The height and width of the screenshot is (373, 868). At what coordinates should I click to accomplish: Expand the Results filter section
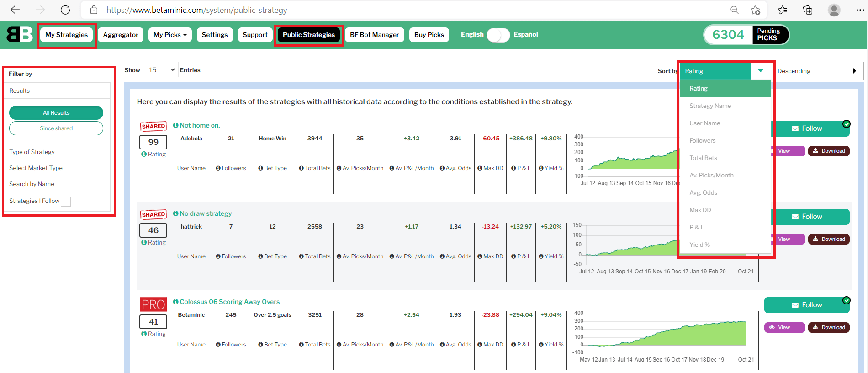57,91
